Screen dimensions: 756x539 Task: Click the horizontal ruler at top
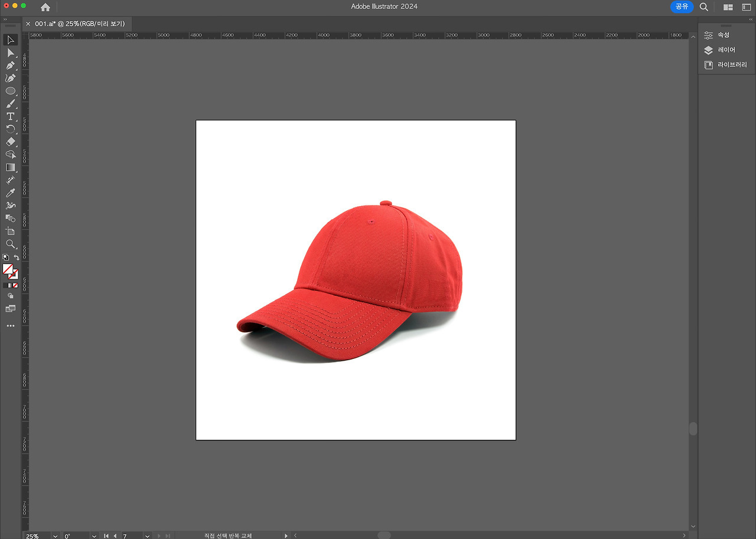pos(359,35)
